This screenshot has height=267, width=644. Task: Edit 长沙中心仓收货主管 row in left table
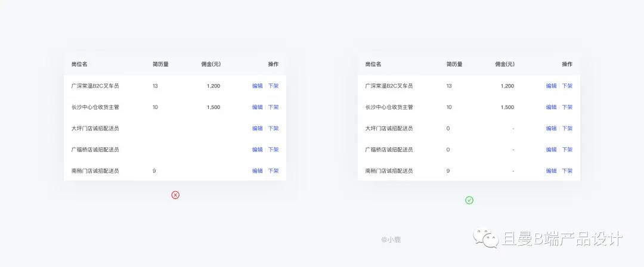tap(258, 107)
